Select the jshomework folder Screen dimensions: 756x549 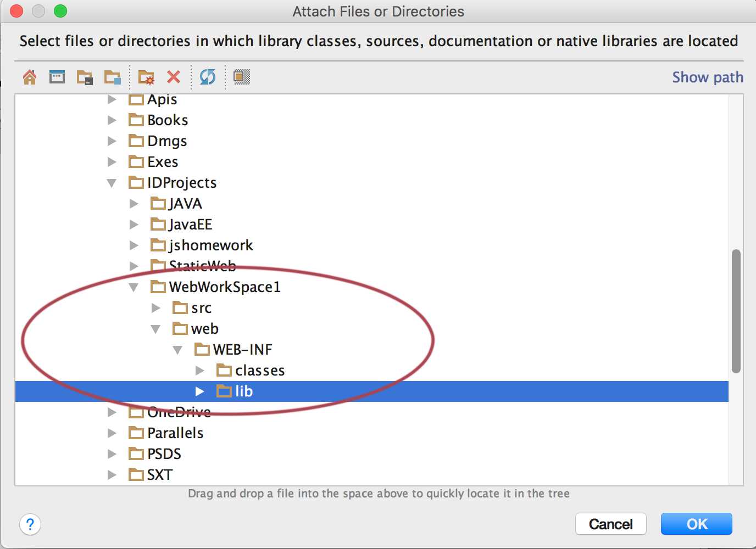202,245
